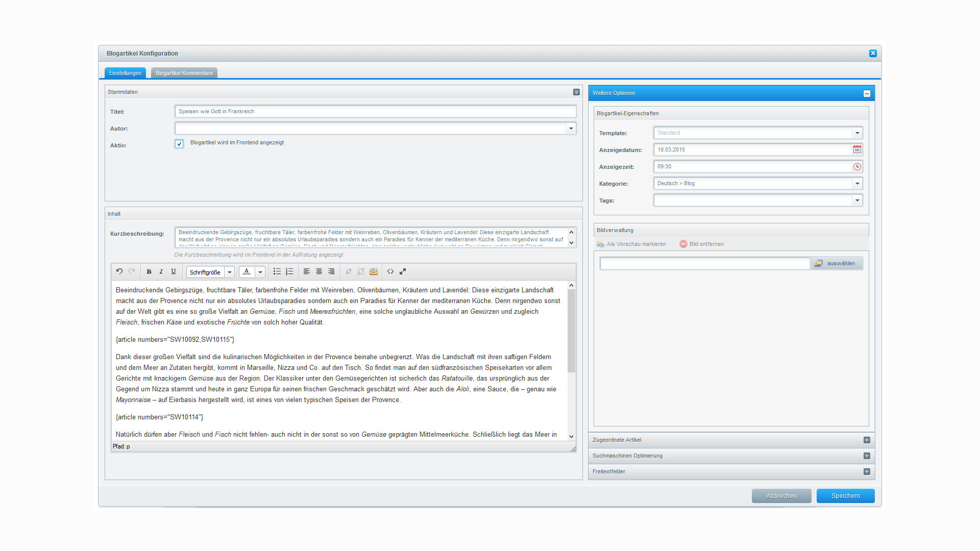Toggle underline formatting in editor

pos(174,271)
